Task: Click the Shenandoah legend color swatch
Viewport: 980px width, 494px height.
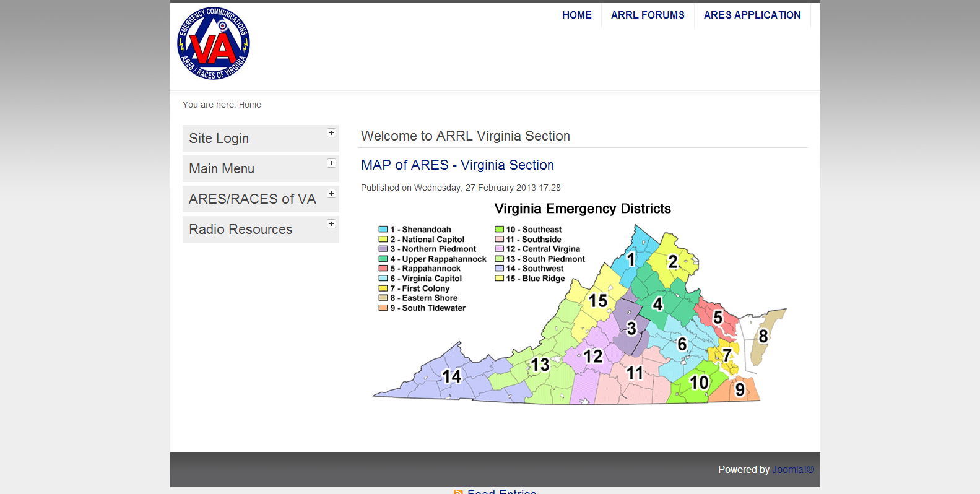Action: (383, 230)
